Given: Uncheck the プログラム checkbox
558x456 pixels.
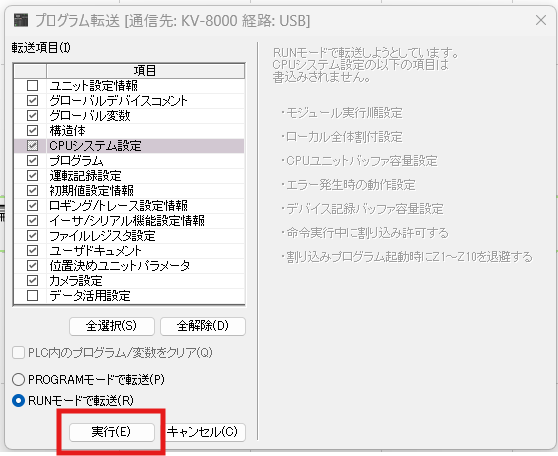Looking at the screenshot, I should [32, 161].
